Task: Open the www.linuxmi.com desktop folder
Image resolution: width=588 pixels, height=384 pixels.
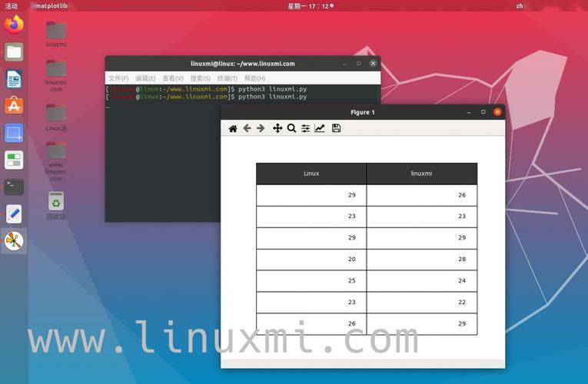Action: (x=56, y=161)
